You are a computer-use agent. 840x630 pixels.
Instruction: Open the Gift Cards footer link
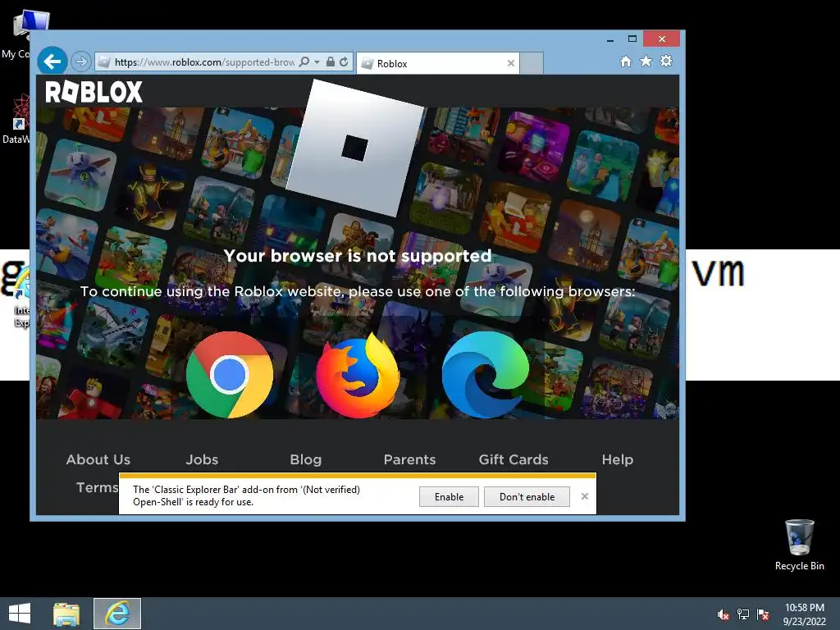click(x=514, y=459)
